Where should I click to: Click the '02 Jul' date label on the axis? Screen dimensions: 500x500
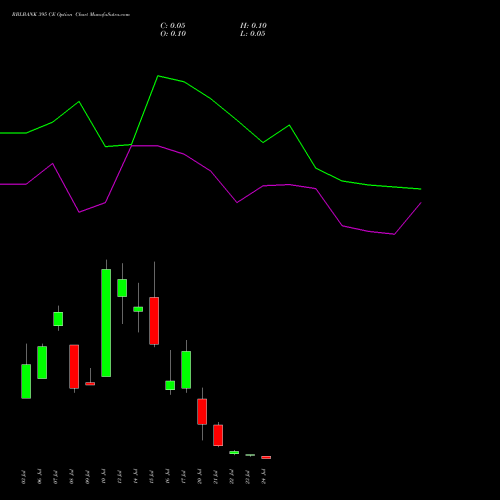(x=23, y=477)
